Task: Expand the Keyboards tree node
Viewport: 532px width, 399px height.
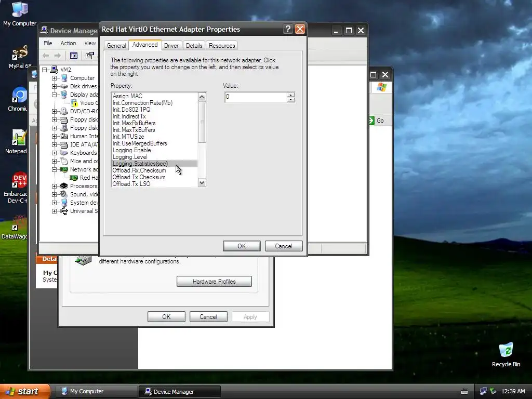Action: (x=54, y=153)
